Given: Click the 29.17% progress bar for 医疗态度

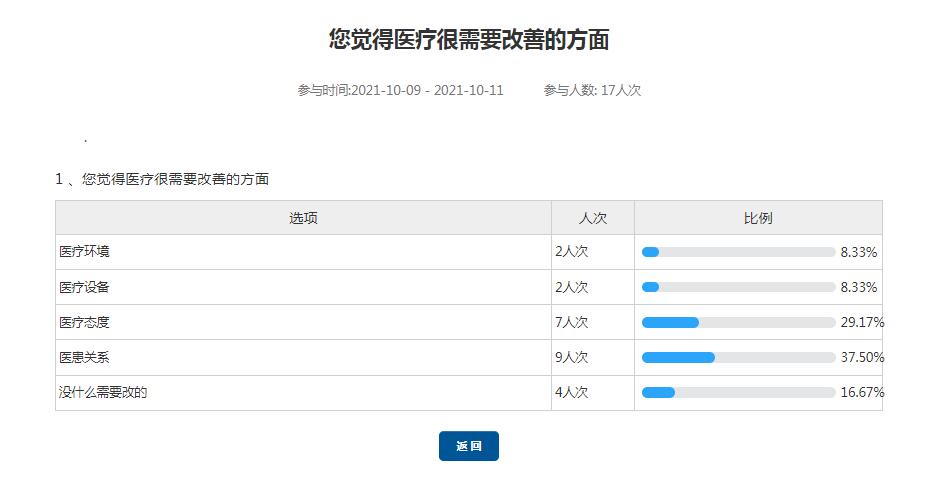Looking at the screenshot, I should coord(738,322).
